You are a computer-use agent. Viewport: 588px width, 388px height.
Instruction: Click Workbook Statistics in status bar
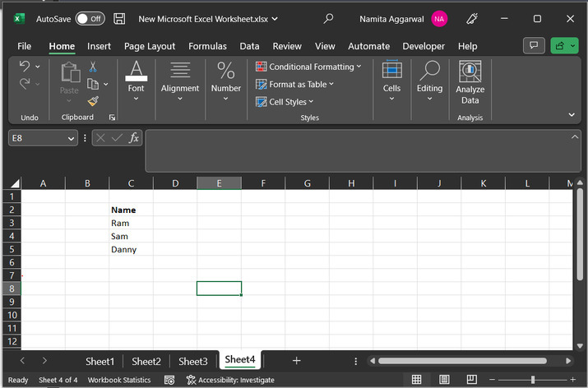[x=119, y=380]
